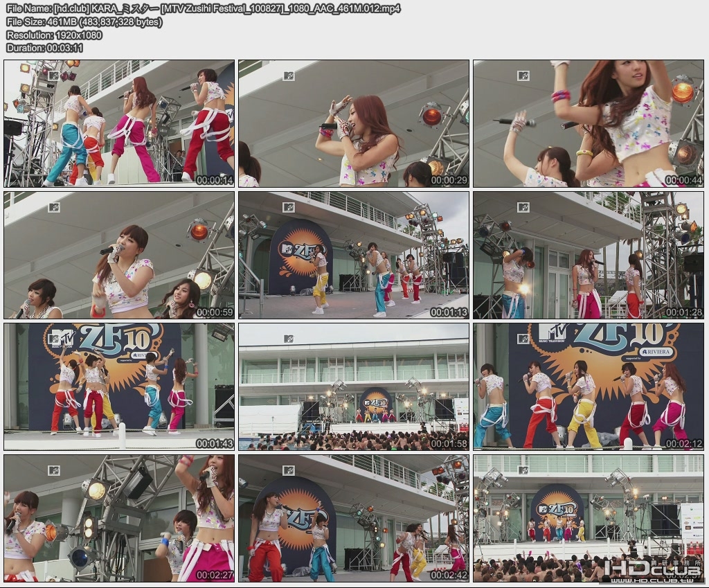Select the 00:01:58 wide crowd thumbnail
The image size is (709, 588).
[x=354, y=383]
